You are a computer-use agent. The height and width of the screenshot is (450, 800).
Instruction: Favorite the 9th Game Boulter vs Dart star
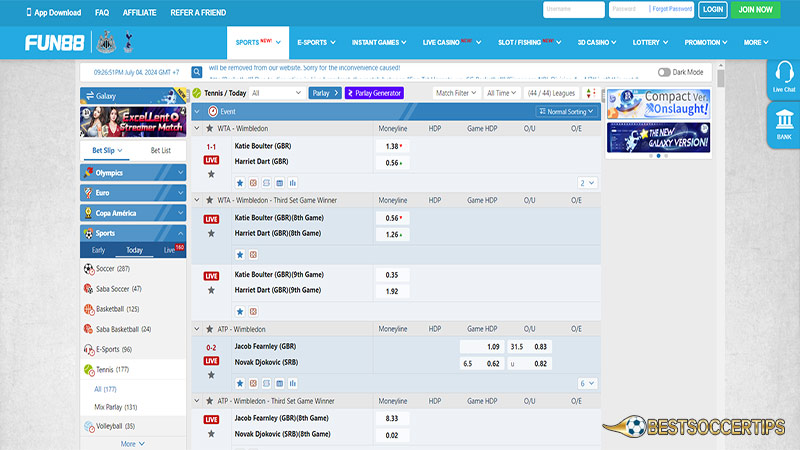coord(211,290)
